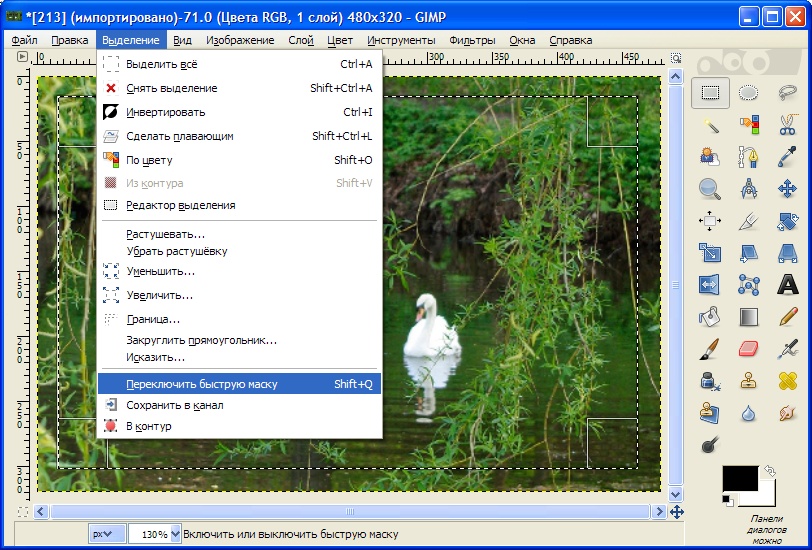Choose the Zoom magnifier tool
Screen dimensions: 812x550
710,188
